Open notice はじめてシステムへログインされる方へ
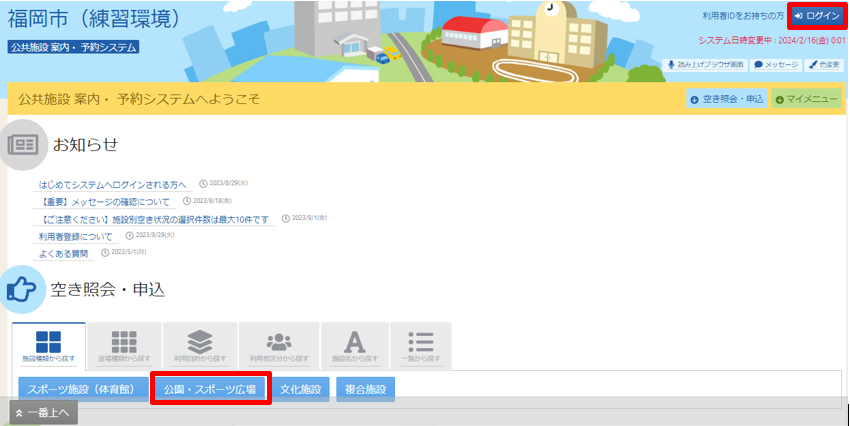 click(x=112, y=185)
